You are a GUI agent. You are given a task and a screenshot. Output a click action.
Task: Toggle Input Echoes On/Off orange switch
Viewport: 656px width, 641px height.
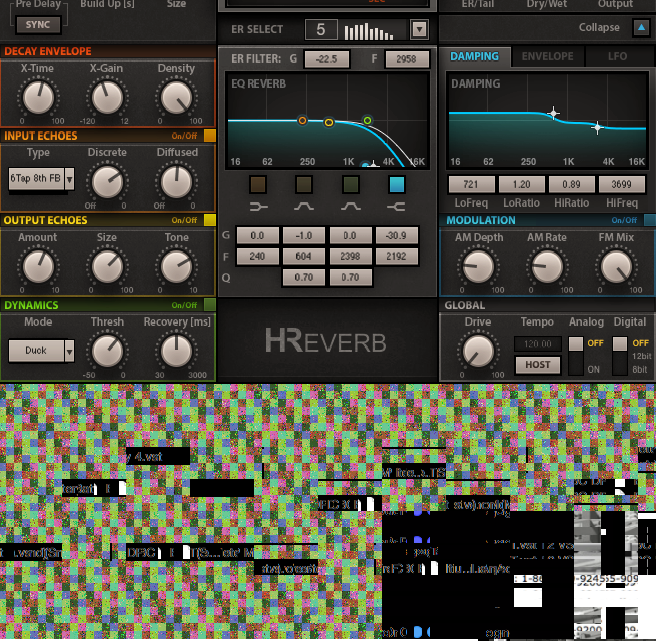[x=210, y=136]
